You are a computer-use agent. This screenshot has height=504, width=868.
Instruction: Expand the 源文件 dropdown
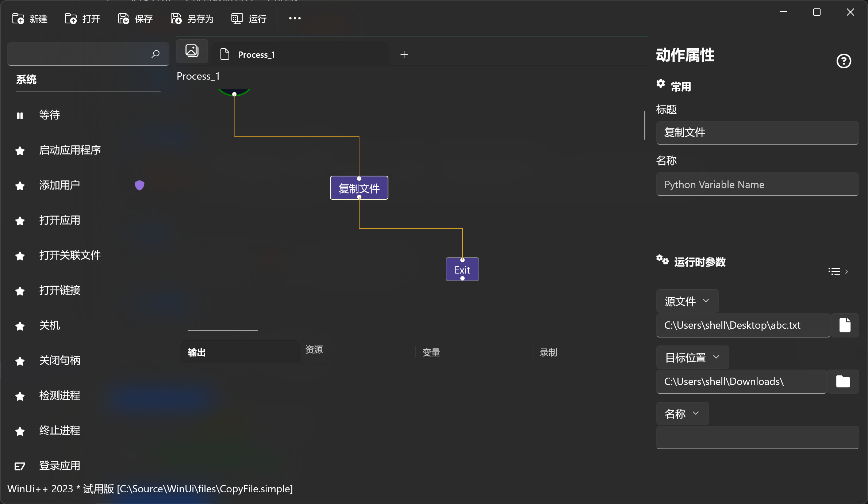click(x=687, y=301)
